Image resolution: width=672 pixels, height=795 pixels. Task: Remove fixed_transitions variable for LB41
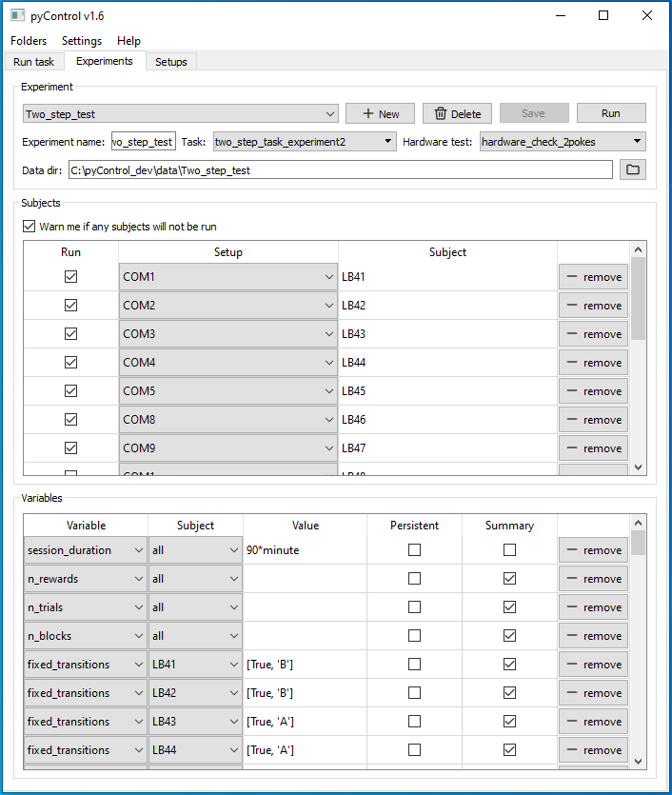593,665
